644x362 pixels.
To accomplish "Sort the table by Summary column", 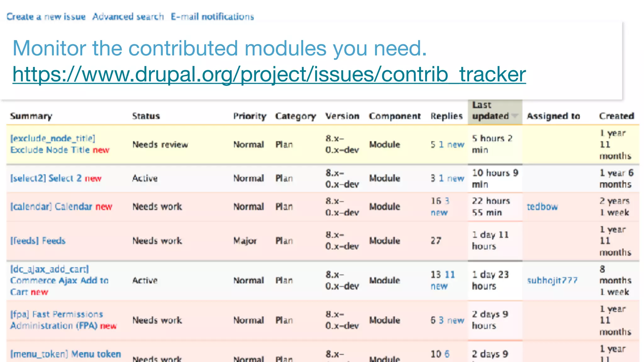I will click(31, 116).
